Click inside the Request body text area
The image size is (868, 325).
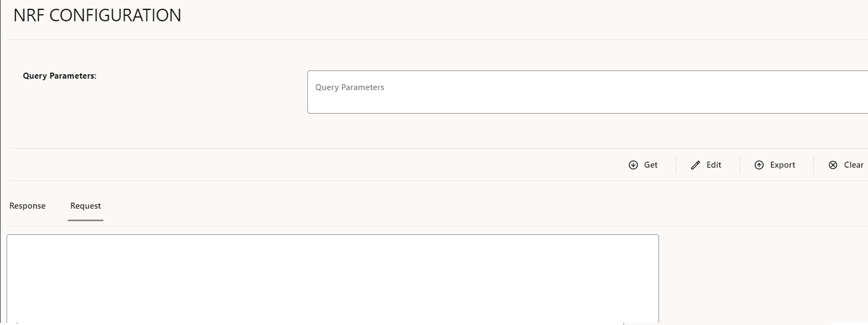tap(333, 279)
